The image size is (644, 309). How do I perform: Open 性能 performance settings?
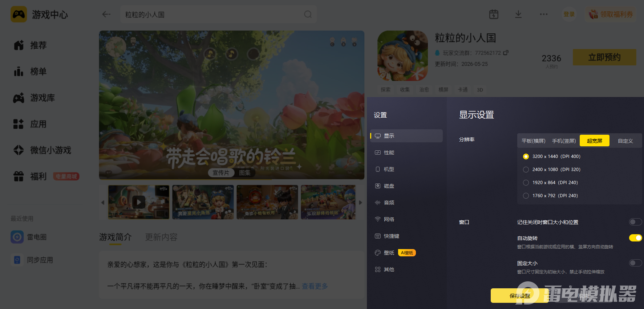coord(406,153)
